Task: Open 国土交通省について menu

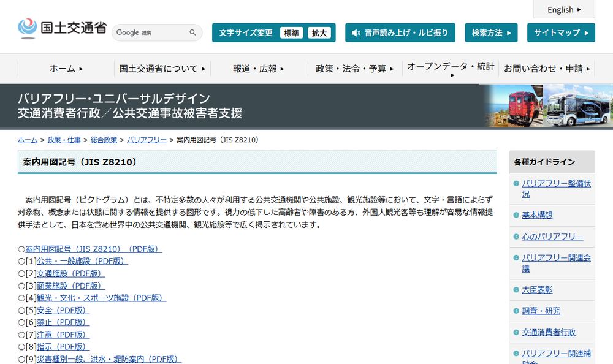Action: tap(162, 69)
